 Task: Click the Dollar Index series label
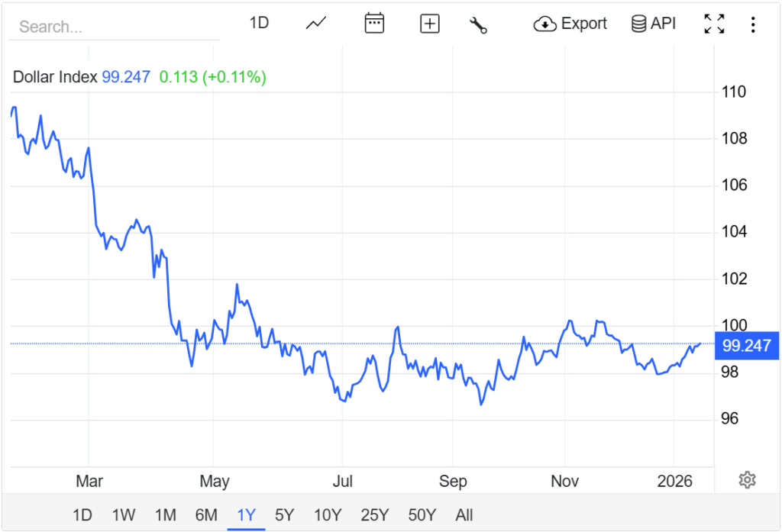pyautogui.click(x=55, y=77)
